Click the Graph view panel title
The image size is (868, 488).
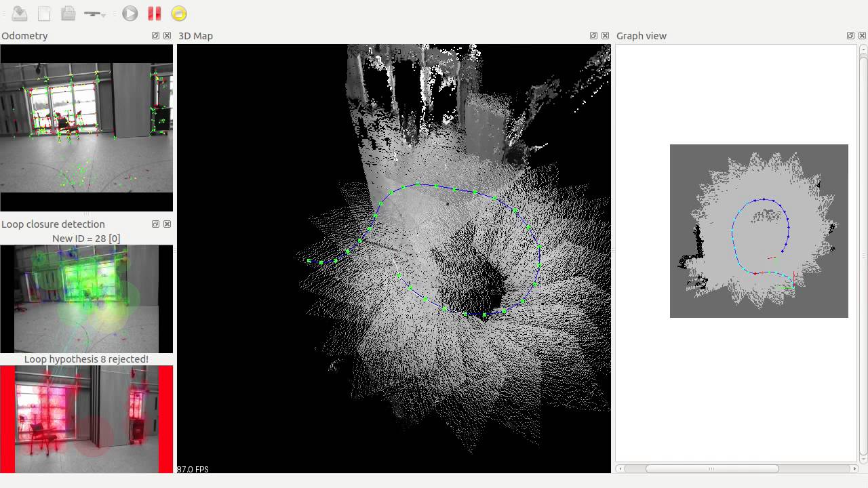point(642,36)
